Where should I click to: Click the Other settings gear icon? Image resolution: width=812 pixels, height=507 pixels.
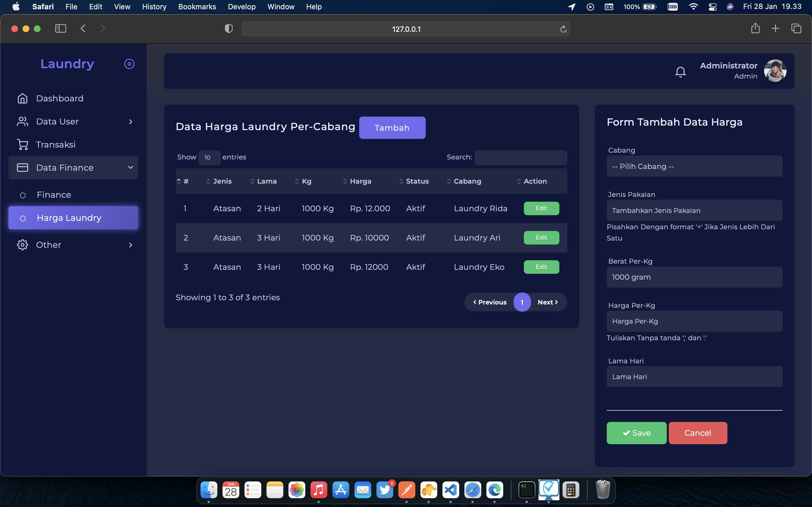[x=23, y=245]
